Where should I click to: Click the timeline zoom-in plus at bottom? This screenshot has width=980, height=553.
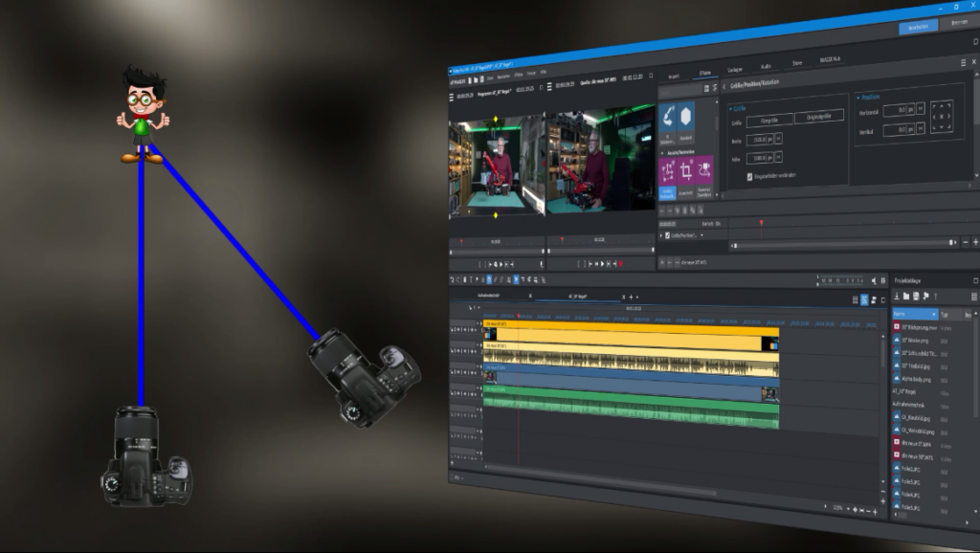pos(875,512)
